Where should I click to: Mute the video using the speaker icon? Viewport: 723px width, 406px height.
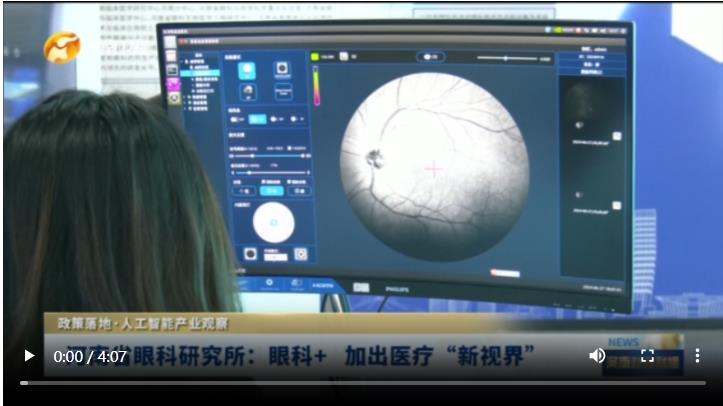coord(597,355)
